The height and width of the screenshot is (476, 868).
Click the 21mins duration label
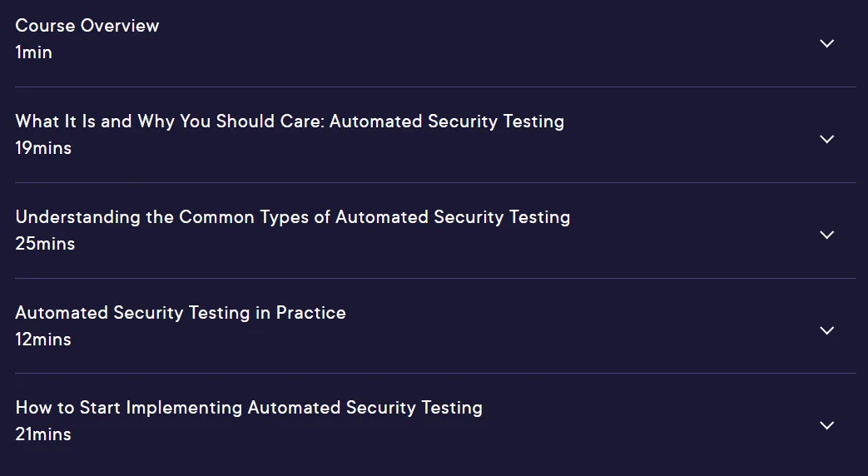coord(43,434)
